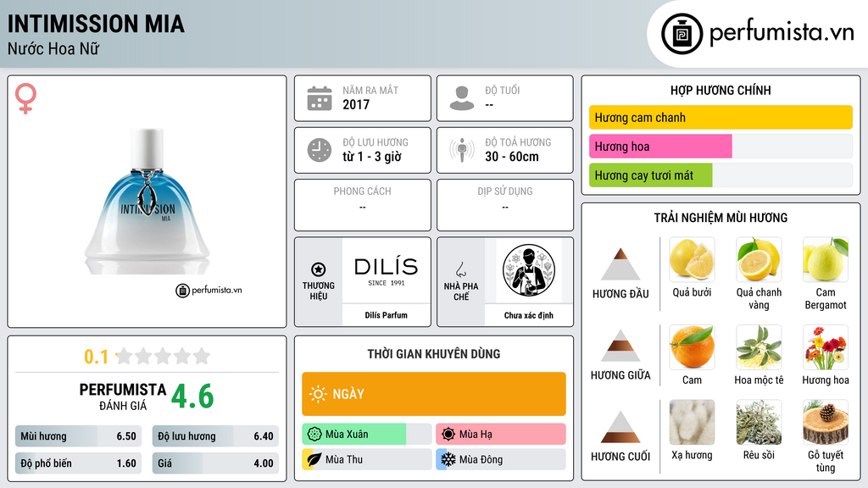Click the Thời gian khuyên dùng heading

(434, 353)
